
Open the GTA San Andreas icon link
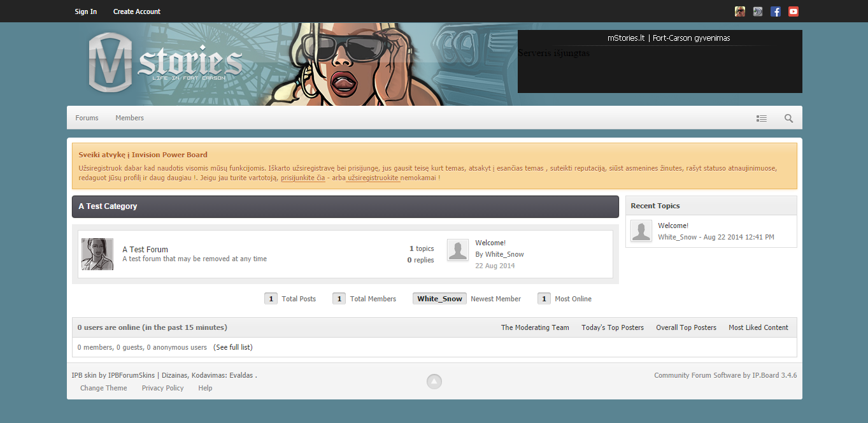740,11
